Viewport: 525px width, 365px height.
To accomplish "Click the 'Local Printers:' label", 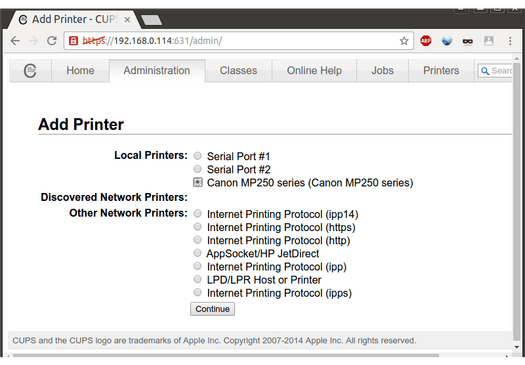I will (x=151, y=155).
